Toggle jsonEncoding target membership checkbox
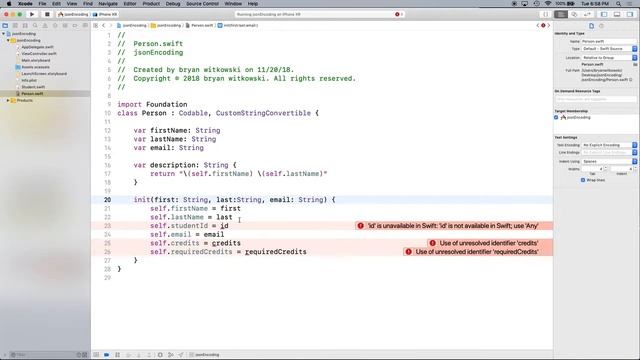 556,118
